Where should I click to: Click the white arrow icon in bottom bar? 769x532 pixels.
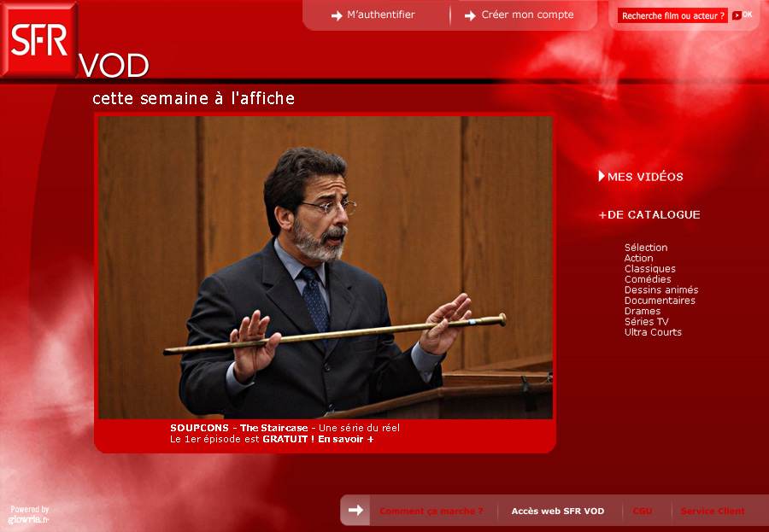click(355, 510)
